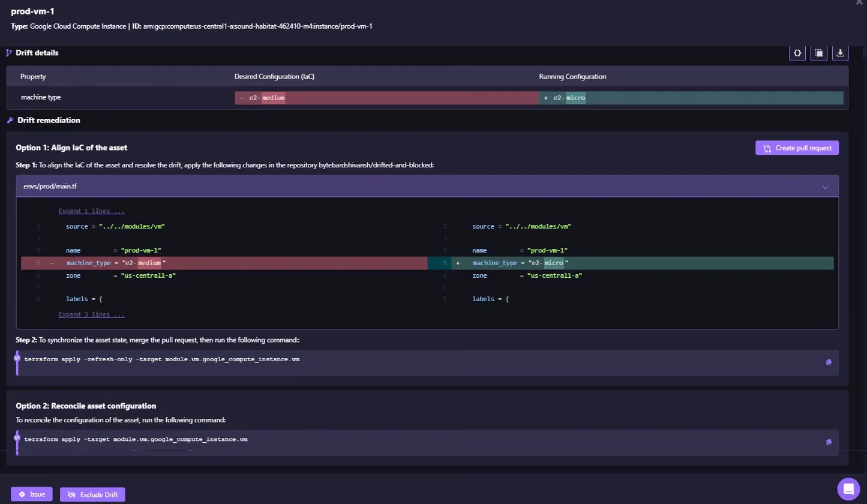Screen dimensions: 867x504
Task: Click the "Option 1: Align IaC of the asset" heading
Action: click(x=71, y=148)
